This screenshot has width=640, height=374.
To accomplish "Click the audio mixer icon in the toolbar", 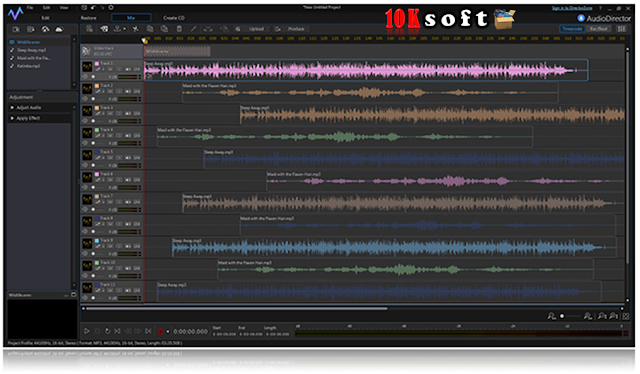I will (104, 29).
